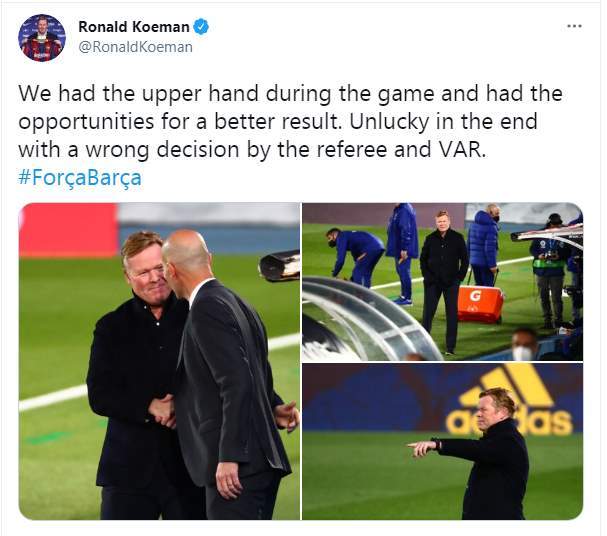
Task: Click the #ForçaBarça hashtag
Action: pyautogui.click(x=80, y=178)
